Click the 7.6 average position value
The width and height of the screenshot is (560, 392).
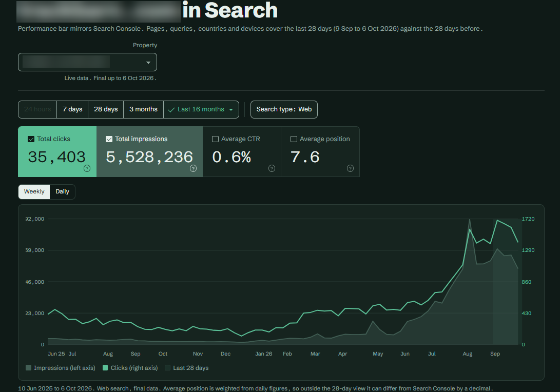(305, 157)
